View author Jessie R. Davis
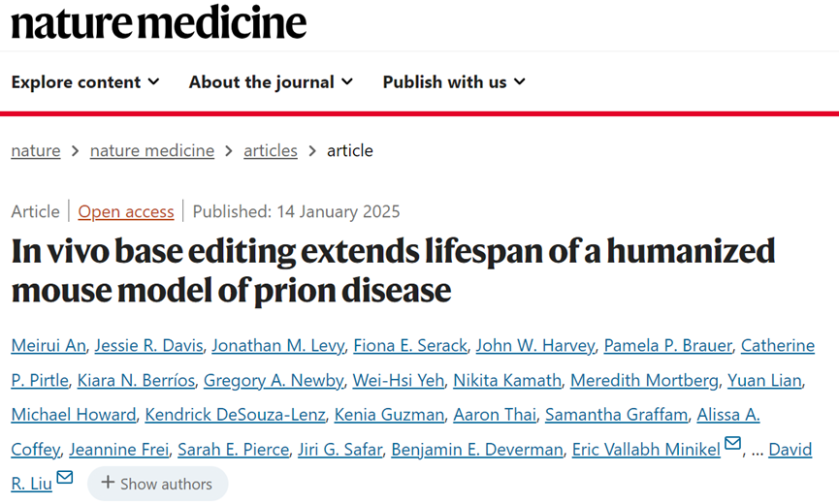 [x=148, y=345]
